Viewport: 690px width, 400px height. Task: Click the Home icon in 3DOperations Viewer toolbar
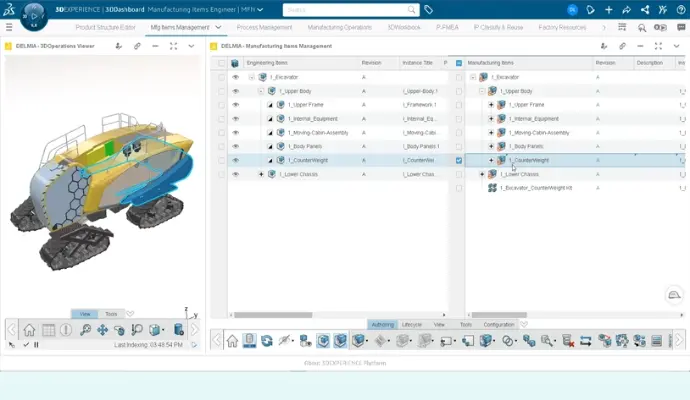29,330
